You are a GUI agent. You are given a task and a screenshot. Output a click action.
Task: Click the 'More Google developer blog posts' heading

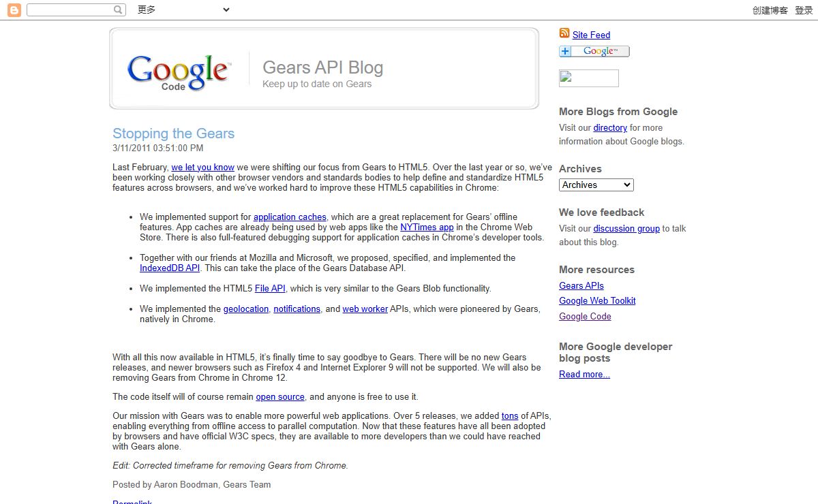(616, 352)
